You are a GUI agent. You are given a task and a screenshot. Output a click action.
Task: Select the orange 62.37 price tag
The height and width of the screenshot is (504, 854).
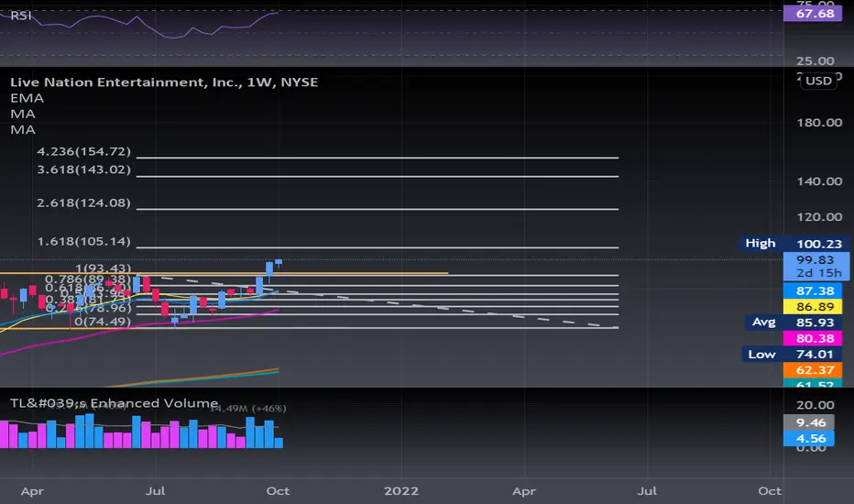coord(815,370)
